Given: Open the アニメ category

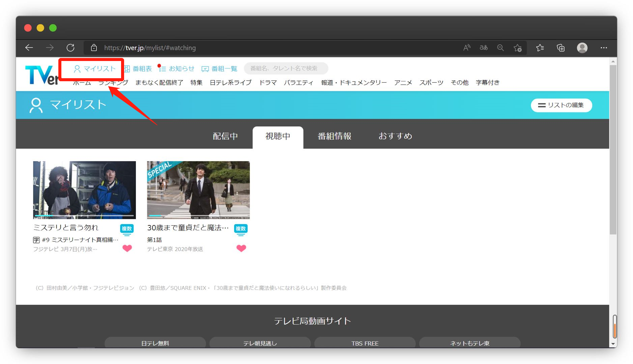Looking at the screenshot, I should click(x=403, y=83).
